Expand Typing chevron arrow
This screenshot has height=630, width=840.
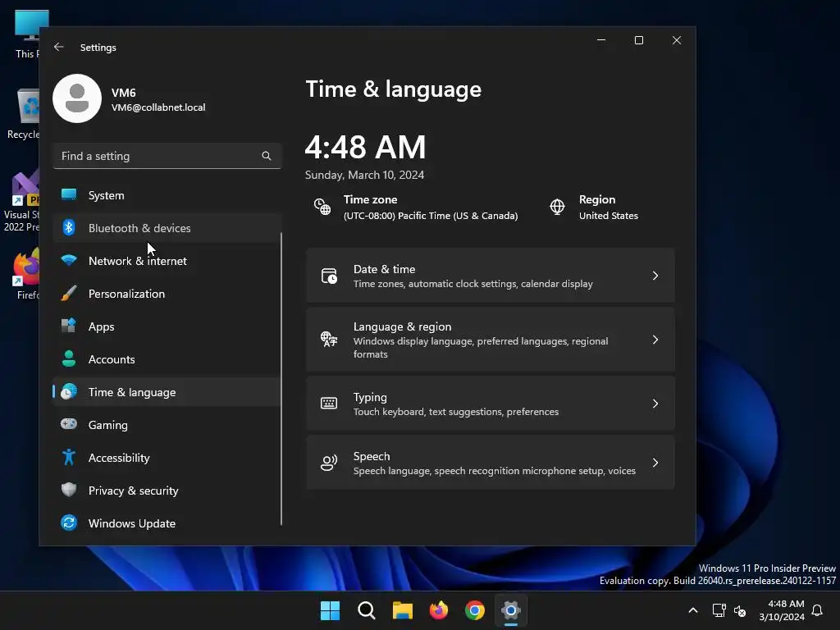[655, 404]
